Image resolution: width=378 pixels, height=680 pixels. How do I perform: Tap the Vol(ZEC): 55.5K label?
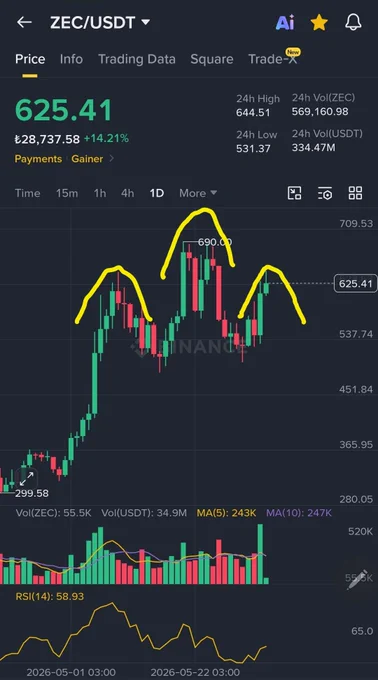click(54, 513)
